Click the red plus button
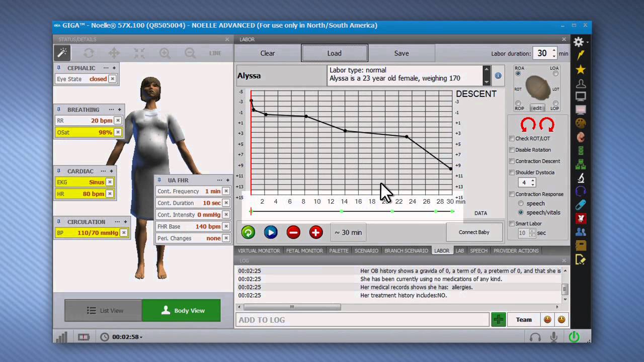The width and height of the screenshot is (644, 362). (316, 232)
